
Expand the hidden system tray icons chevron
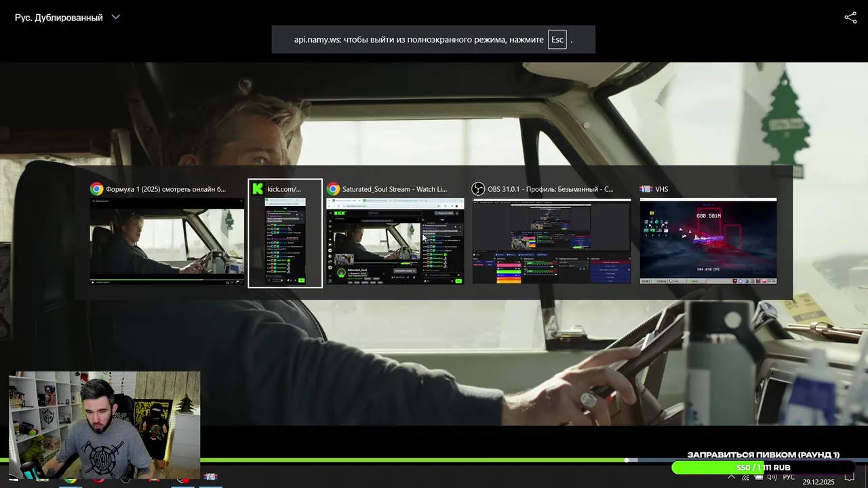tap(731, 477)
